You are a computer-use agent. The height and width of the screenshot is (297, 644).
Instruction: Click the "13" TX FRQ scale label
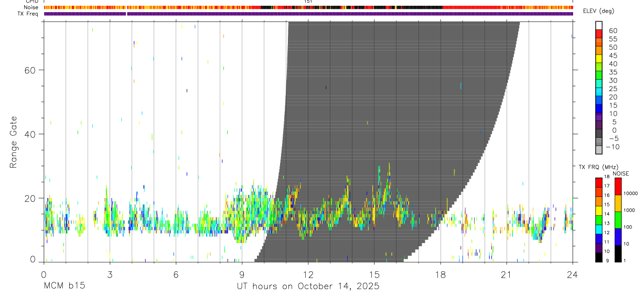(606, 223)
